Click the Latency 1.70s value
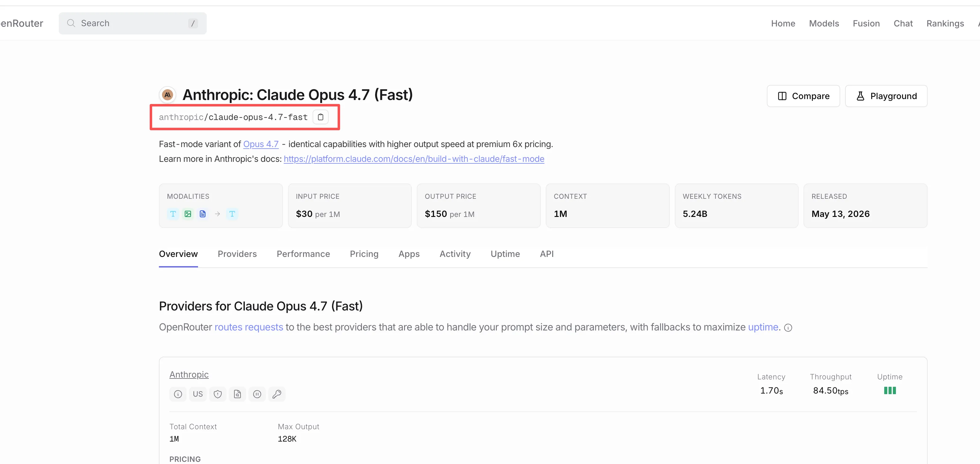Image resolution: width=980 pixels, height=464 pixels. (x=771, y=391)
